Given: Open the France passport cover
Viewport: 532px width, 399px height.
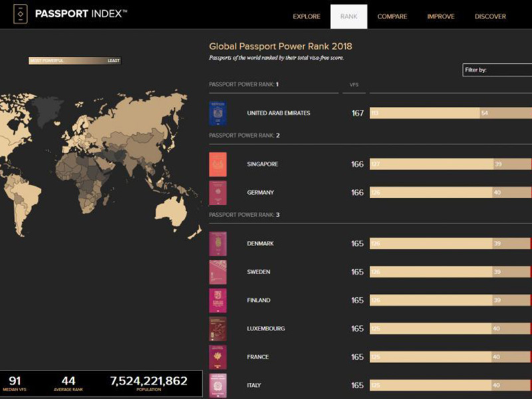Looking at the screenshot, I should (218, 357).
